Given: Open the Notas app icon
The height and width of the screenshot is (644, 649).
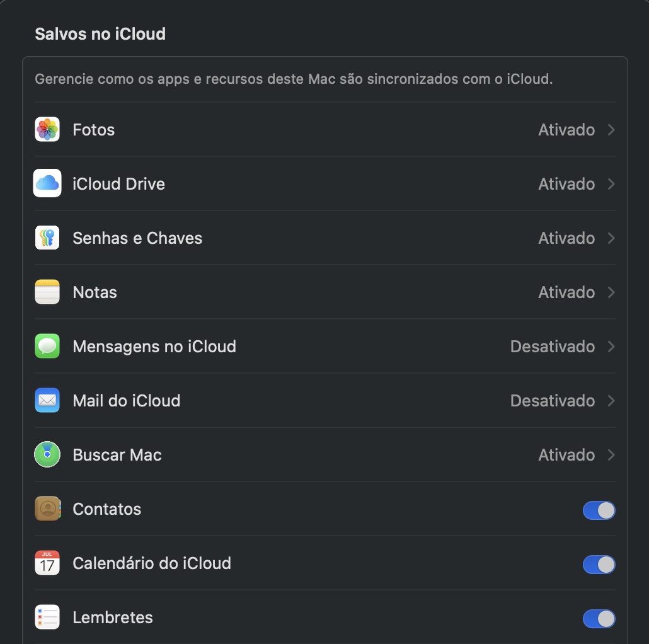Looking at the screenshot, I should click(x=47, y=292).
